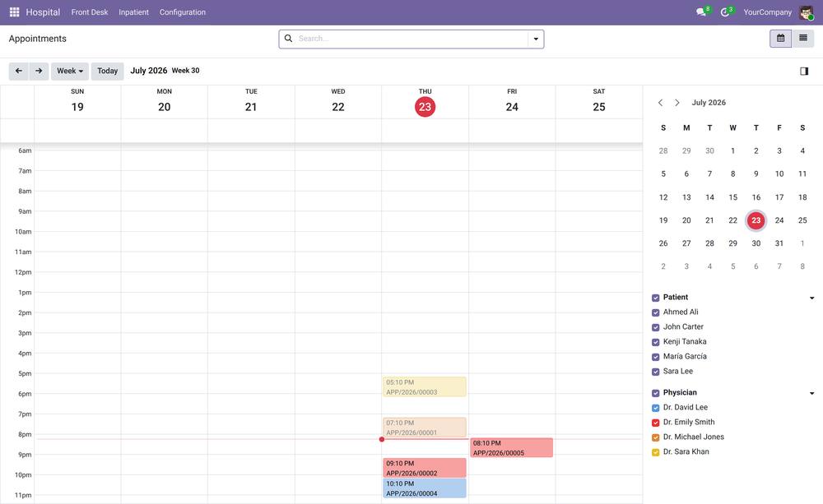Image resolution: width=823 pixels, height=504 pixels.
Task: Toggle the calendar side panel icon
Action: pos(804,72)
